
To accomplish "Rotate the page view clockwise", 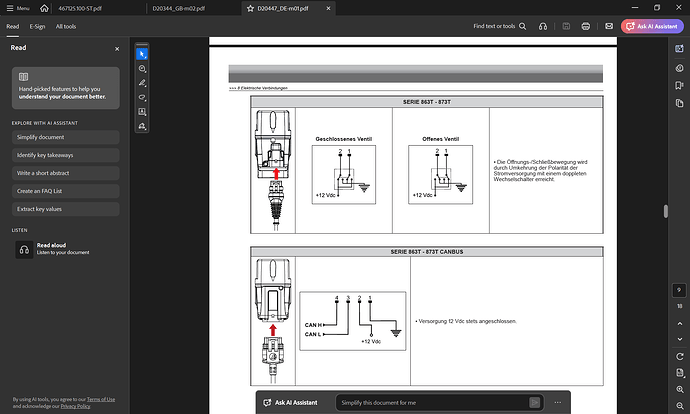I will coord(680,356).
